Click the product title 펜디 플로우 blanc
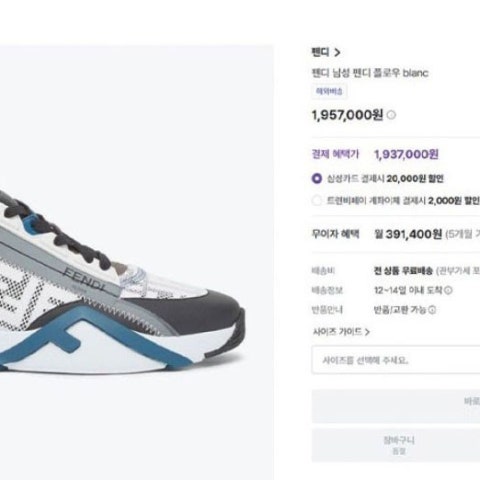This screenshot has width=480, height=480. coord(370,73)
